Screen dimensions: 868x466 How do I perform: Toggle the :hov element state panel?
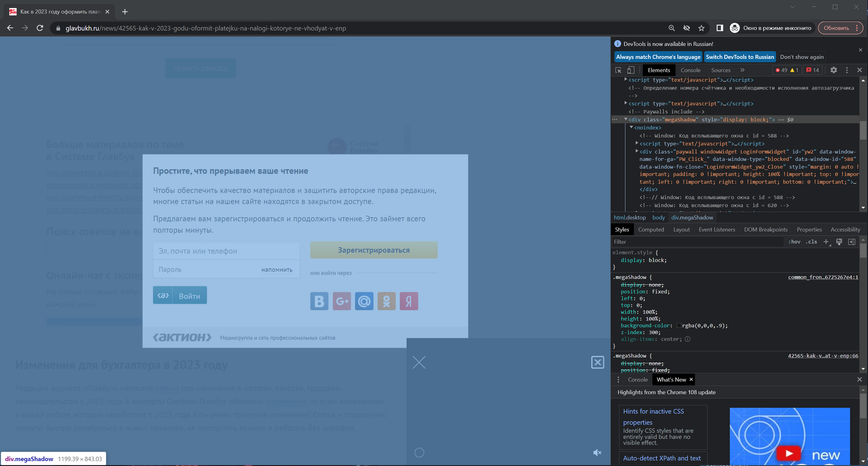pyautogui.click(x=794, y=242)
